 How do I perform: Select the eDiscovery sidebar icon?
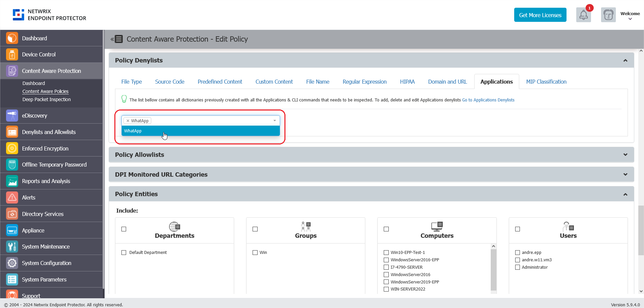[12, 116]
